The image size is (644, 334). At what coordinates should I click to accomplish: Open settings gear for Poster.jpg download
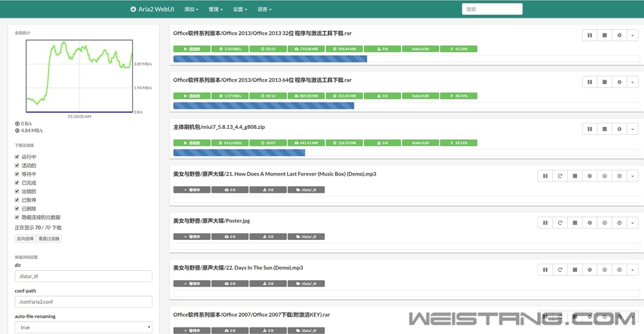(590, 223)
